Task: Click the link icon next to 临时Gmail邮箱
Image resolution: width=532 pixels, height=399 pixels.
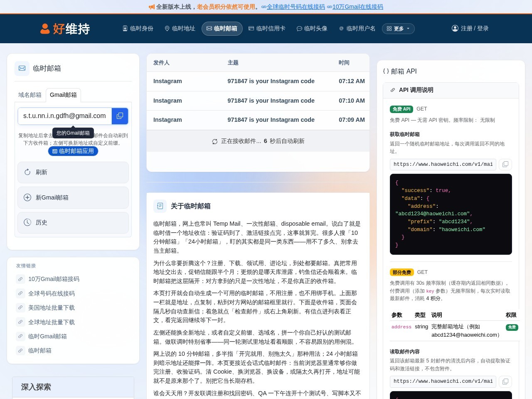Action: point(20,336)
